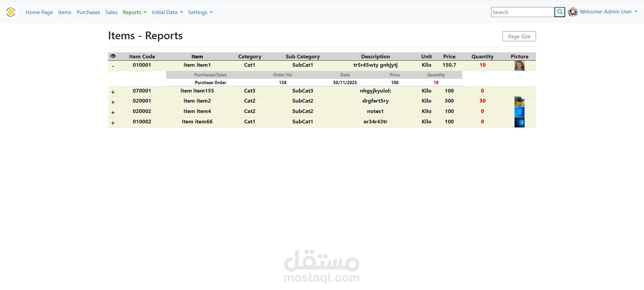Click the Page Size button
The width and height of the screenshot is (644, 290).
[x=519, y=36]
